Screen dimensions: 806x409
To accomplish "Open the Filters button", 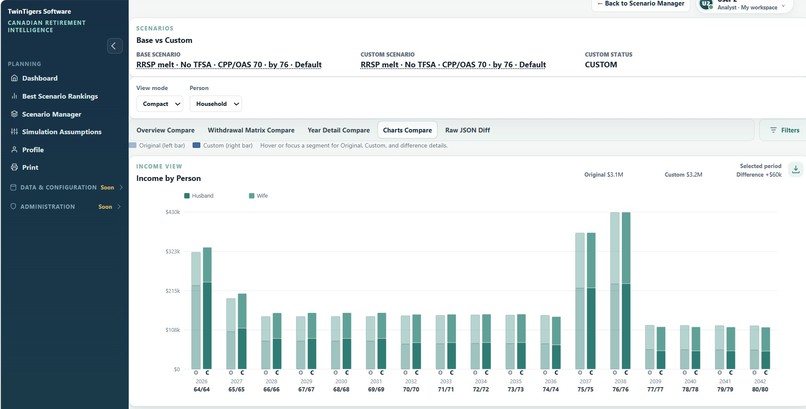I will pos(784,130).
